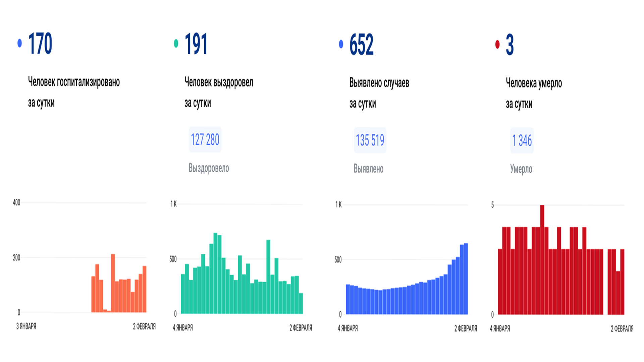Click the 500 axis label on detected chart
The height and width of the screenshot is (362, 644).
(338, 260)
